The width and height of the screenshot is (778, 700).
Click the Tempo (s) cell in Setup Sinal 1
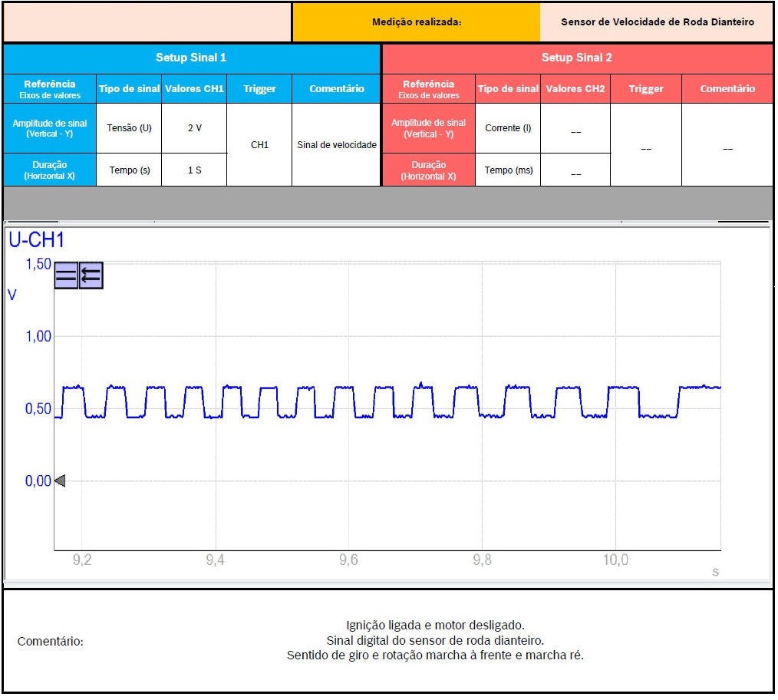coord(129,170)
